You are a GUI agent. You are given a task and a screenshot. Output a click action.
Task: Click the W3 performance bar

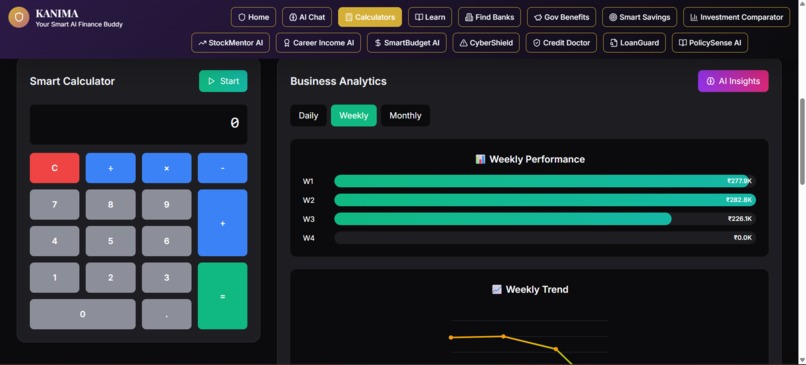pos(503,219)
